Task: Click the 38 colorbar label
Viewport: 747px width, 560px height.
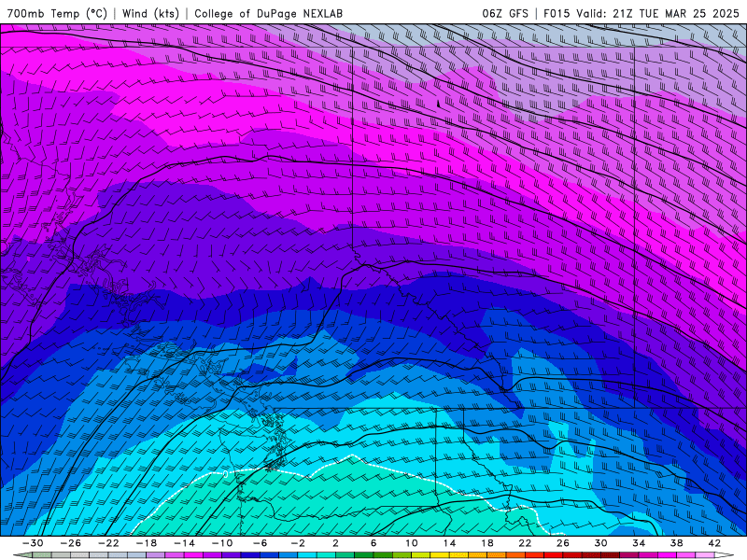Action: coord(676,543)
